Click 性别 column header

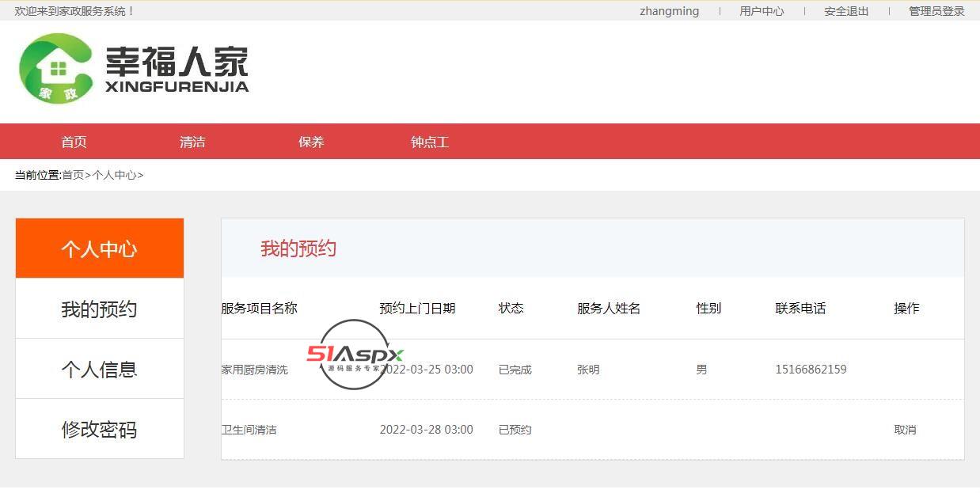pos(708,309)
